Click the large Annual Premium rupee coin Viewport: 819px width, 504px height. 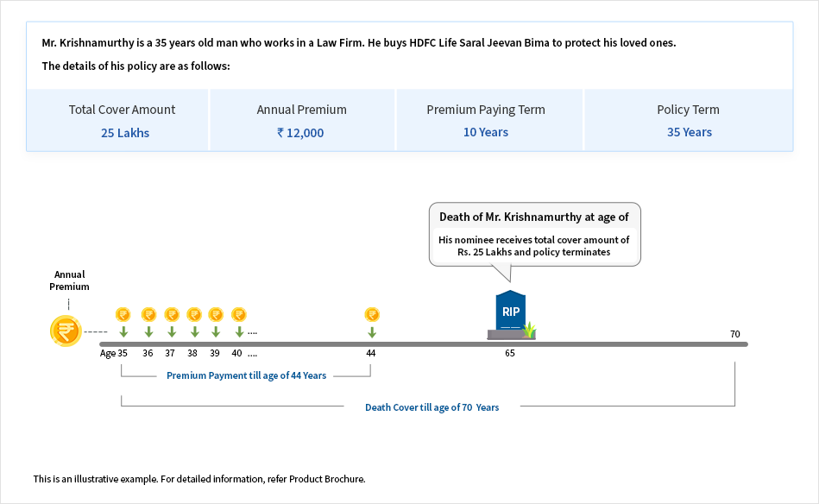click(66, 331)
